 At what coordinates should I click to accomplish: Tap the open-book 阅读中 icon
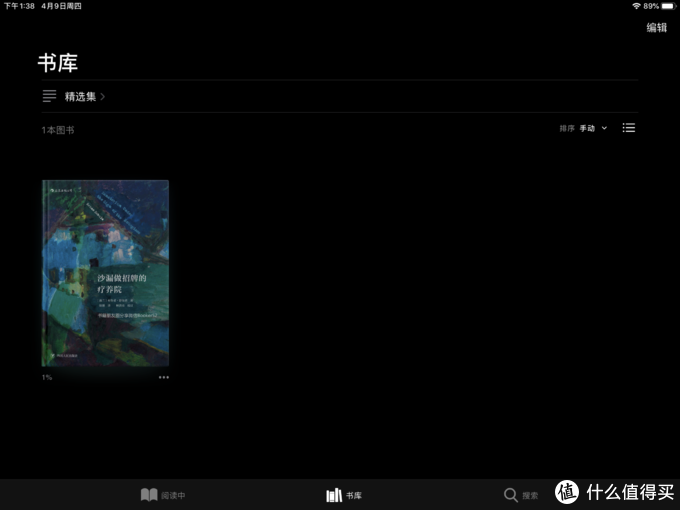(149, 495)
